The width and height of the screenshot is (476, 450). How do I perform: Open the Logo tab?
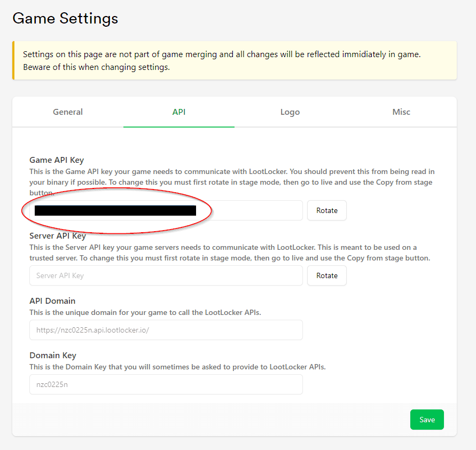(290, 112)
